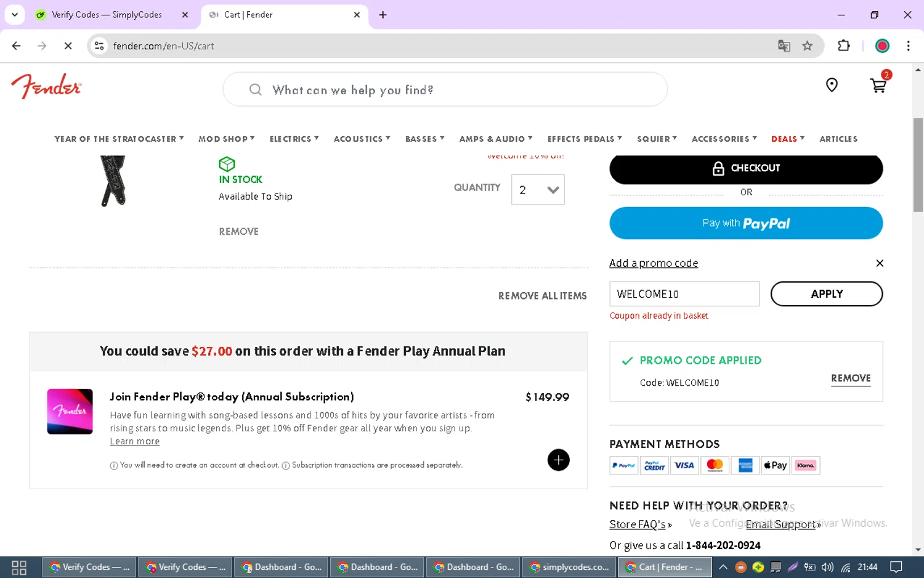Focus the site search box
This screenshot has width=924, height=578.
click(x=445, y=90)
